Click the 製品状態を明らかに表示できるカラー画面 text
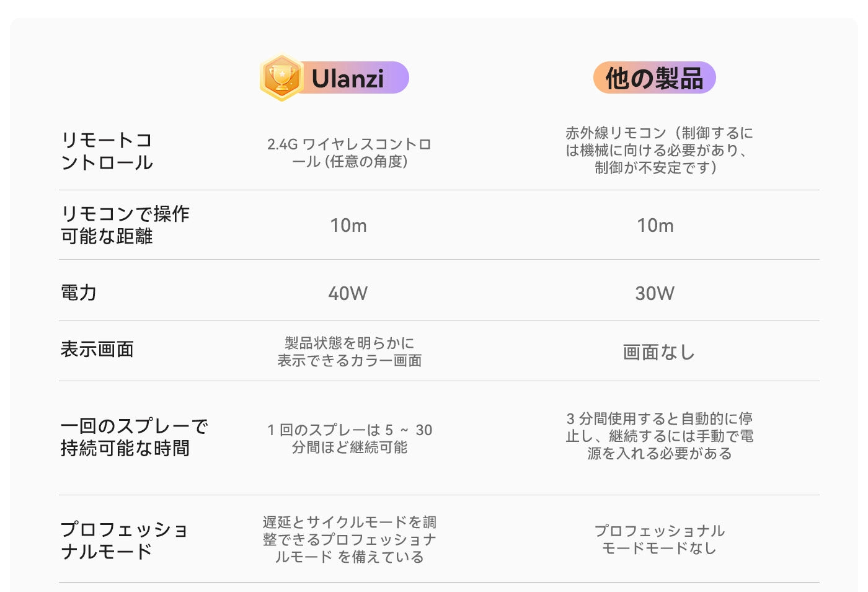 [349, 351]
